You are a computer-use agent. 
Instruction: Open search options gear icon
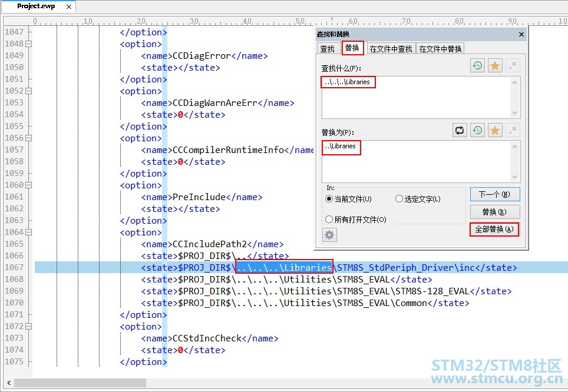tap(329, 235)
